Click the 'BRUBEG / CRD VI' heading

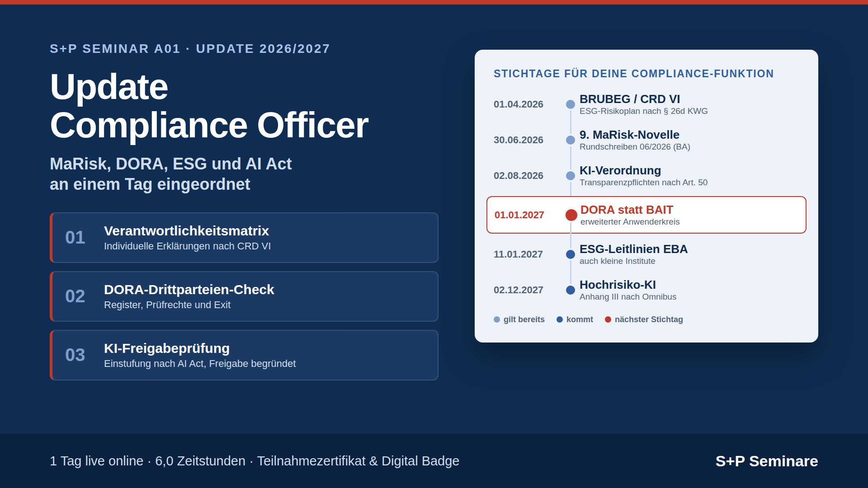(630, 99)
